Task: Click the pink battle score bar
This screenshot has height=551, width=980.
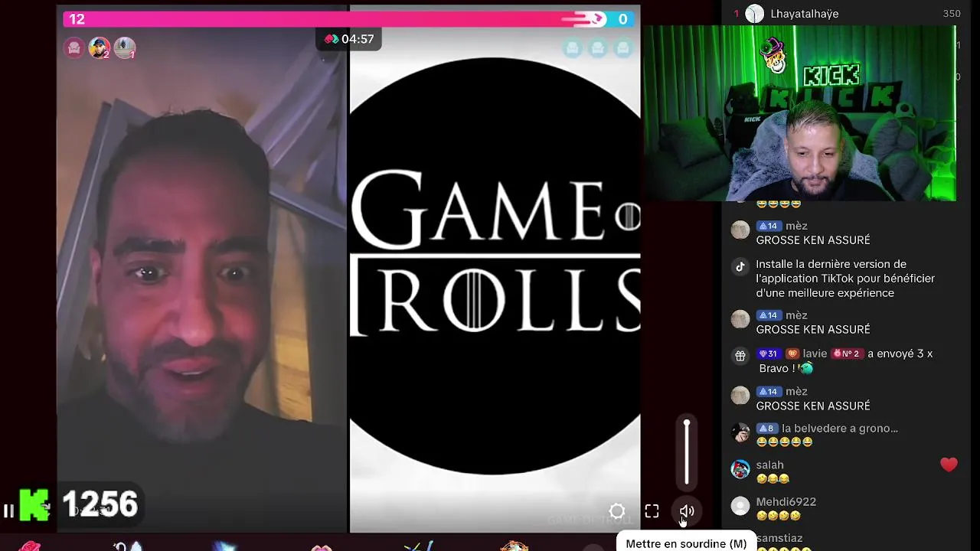Action: [x=335, y=19]
